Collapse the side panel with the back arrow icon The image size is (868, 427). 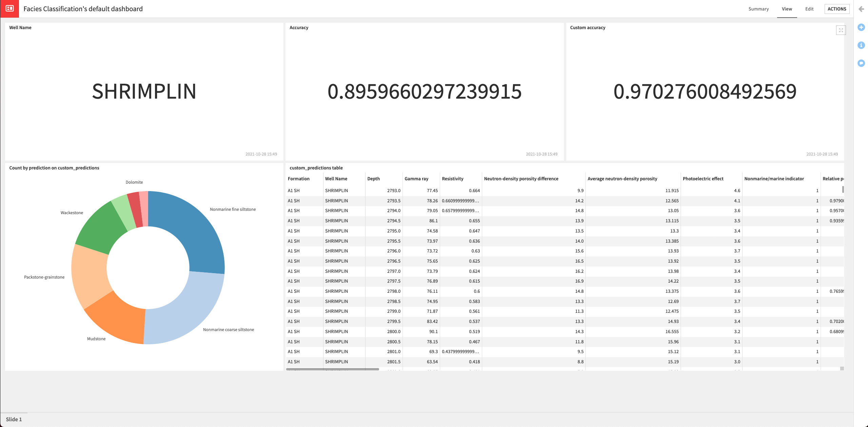click(x=861, y=9)
